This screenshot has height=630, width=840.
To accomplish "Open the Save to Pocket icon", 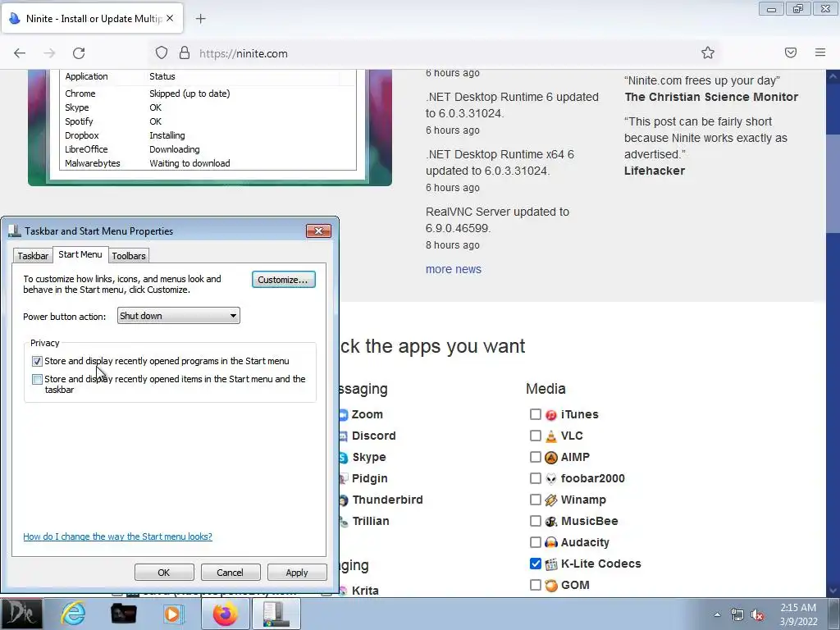I will (790, 52).
